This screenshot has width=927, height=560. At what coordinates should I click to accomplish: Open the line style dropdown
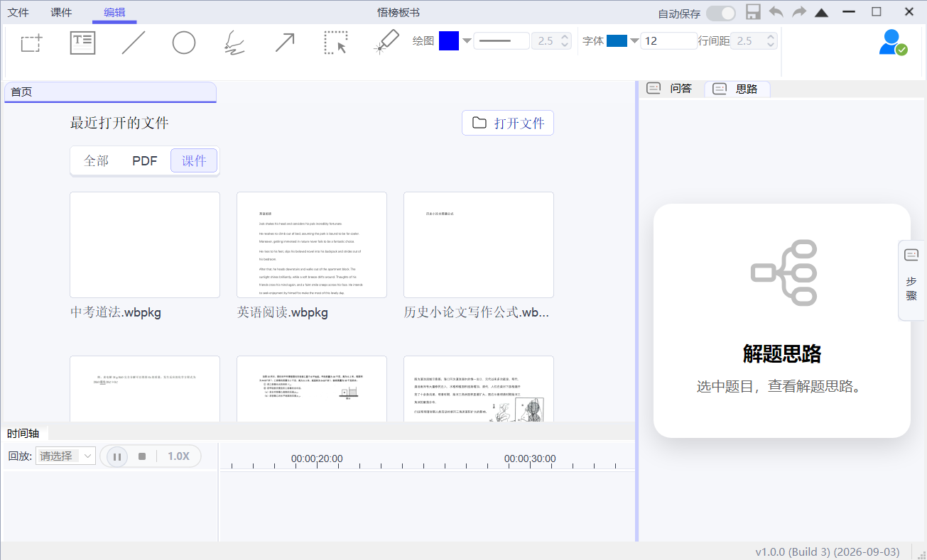[502, 41]
